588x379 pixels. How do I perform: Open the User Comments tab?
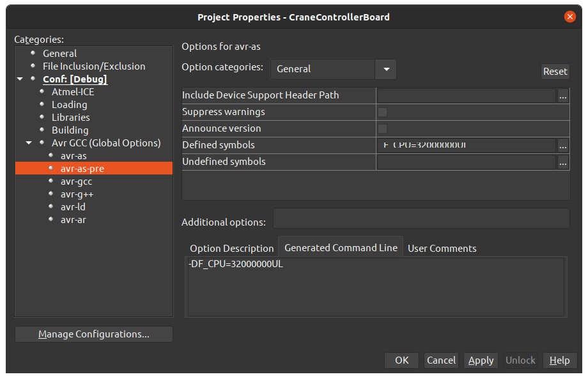click(x=442, y=249)
